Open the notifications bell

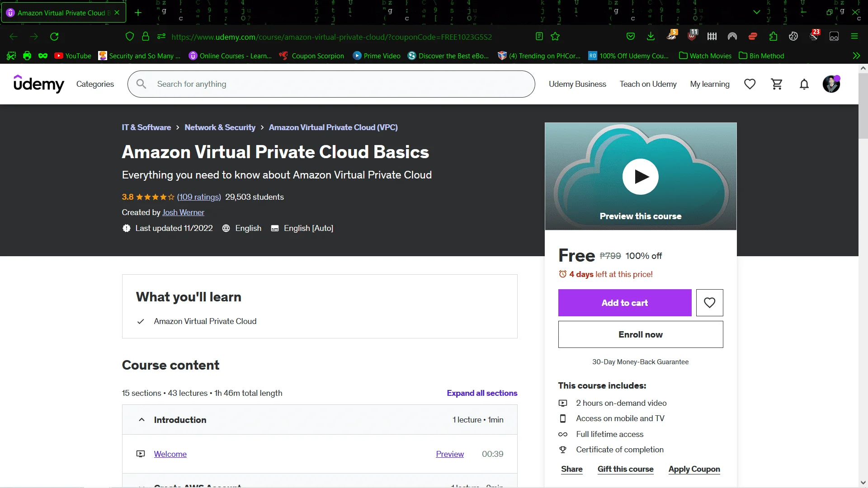coord(804,84)
